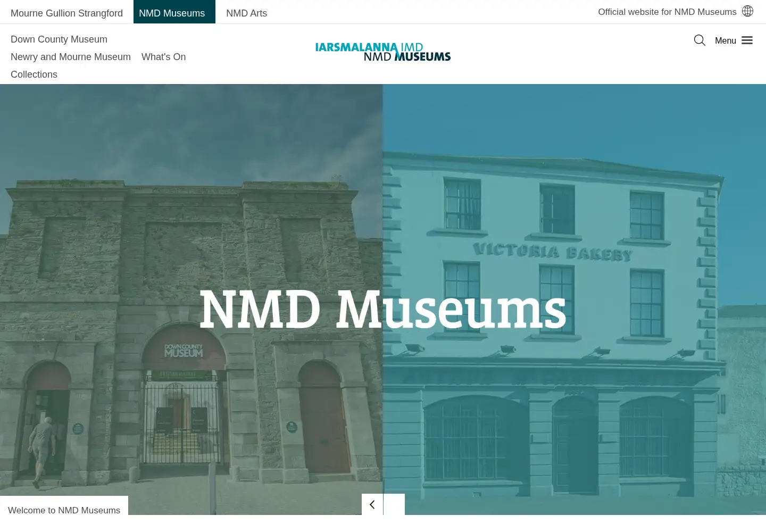
Task: Click the NMD Museums hero heading
Action: tap(383, 309)
